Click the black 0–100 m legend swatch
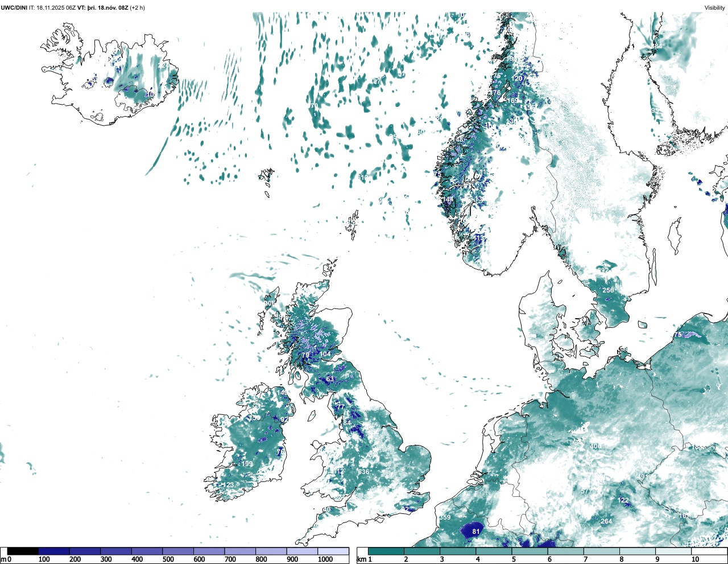This screenshot has width=728, height=564. pos(23,551)
